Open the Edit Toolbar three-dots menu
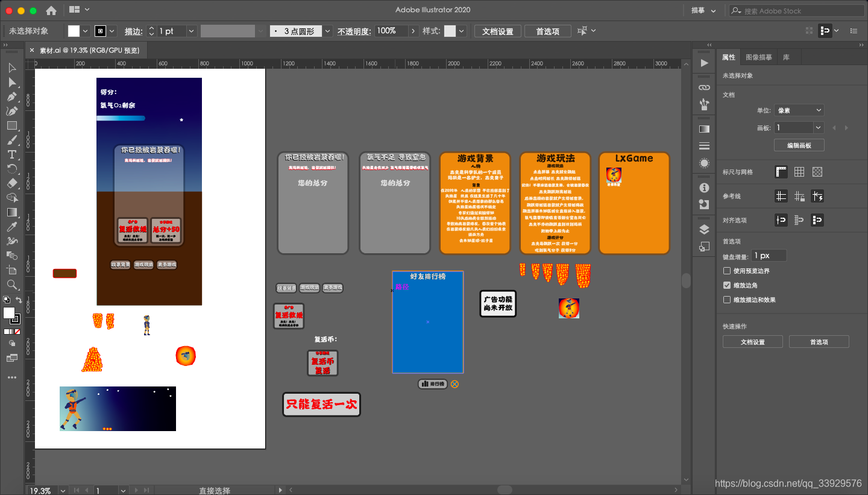This screenshot has width=868, height=495. [x=11, y=377]
